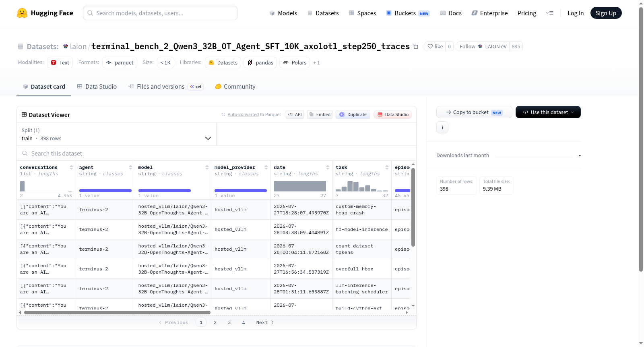The image size is (644, 347).
Task: Select the size tag < 1K
Action: tap(165, 62)
